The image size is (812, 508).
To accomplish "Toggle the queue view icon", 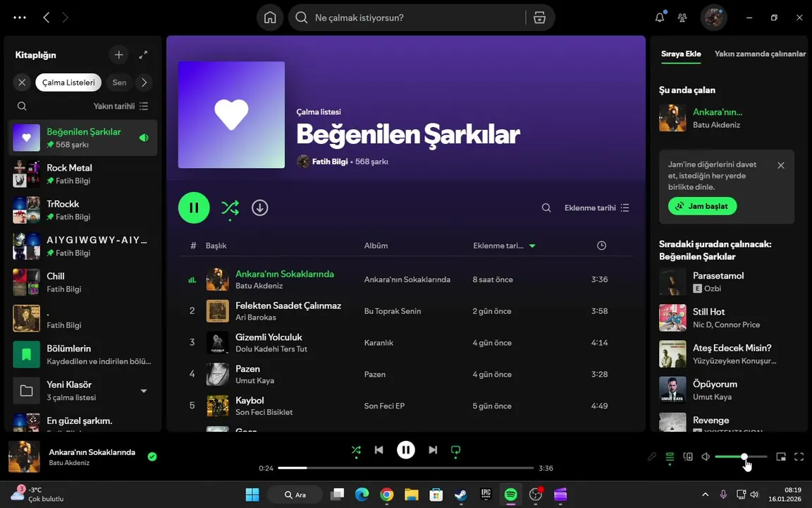I will [670, 456].
